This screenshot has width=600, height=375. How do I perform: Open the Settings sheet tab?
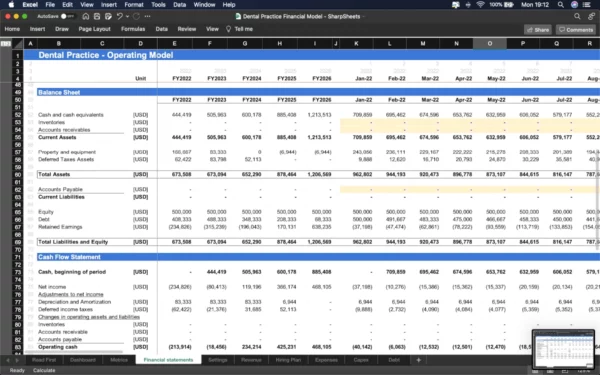click(x=218, y=360)
